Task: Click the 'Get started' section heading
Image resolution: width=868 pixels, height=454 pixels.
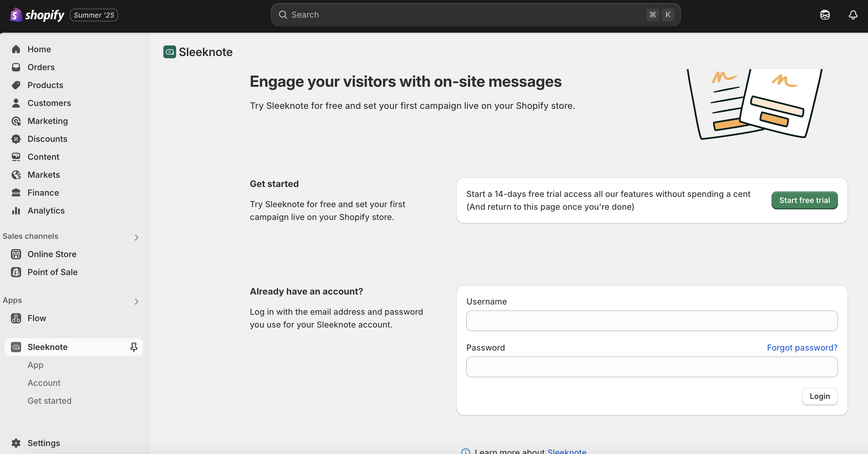Action: pos(274,183)
